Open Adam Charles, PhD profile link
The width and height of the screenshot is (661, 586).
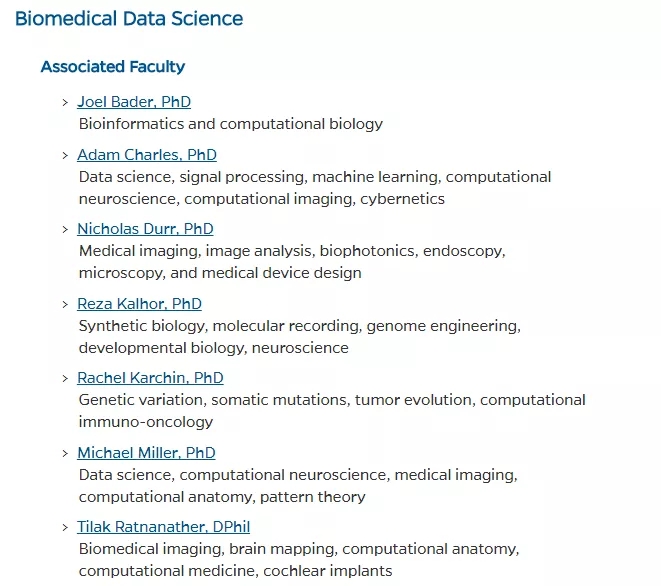click(x=147, y=155)
